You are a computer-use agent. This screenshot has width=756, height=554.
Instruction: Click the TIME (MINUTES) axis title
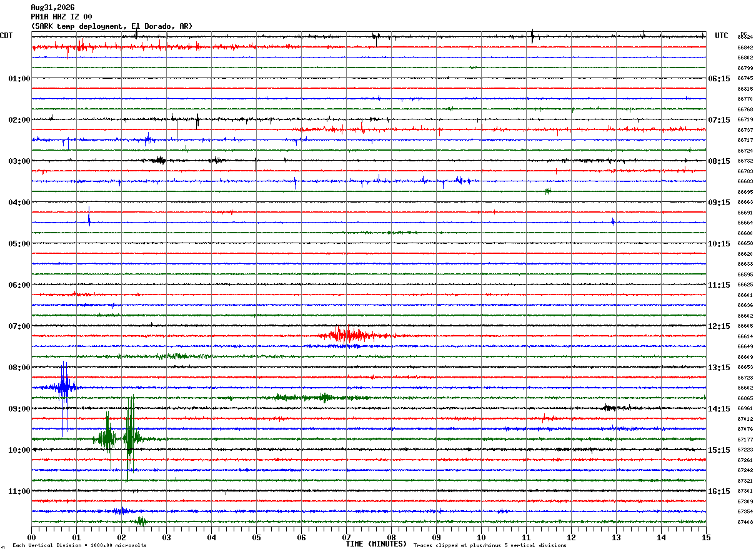pyautogui.click(x=376, y=544)
